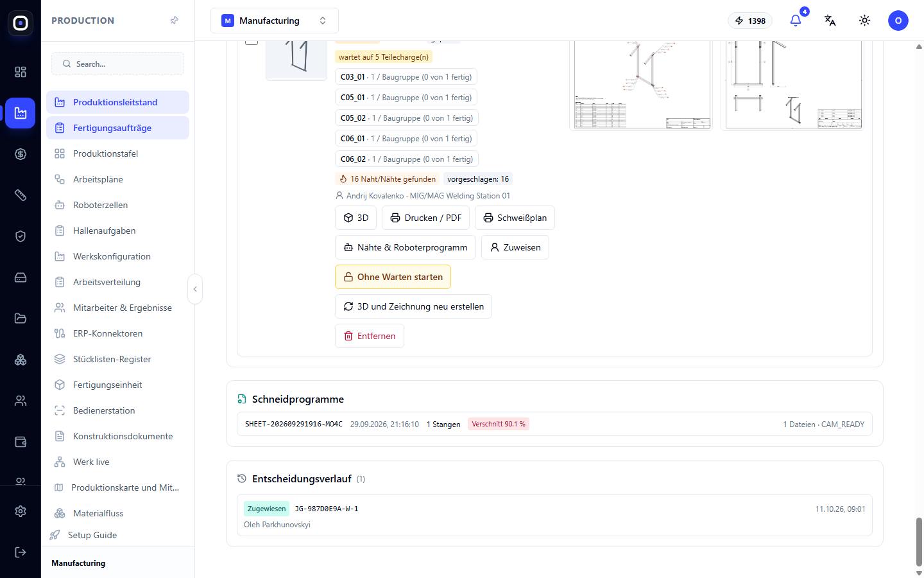Open the user avatar menu
This screenshot has height=578, width=924.
click(898, 21)
